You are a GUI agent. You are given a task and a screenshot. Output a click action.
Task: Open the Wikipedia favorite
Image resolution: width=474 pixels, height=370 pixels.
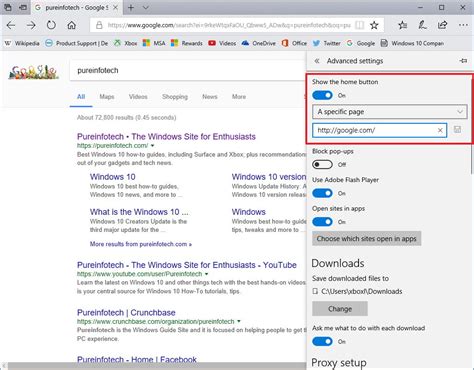tap(22, 43)
